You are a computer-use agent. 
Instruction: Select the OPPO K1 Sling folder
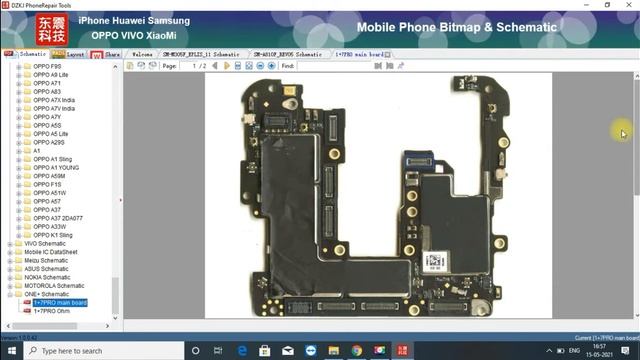53,235
